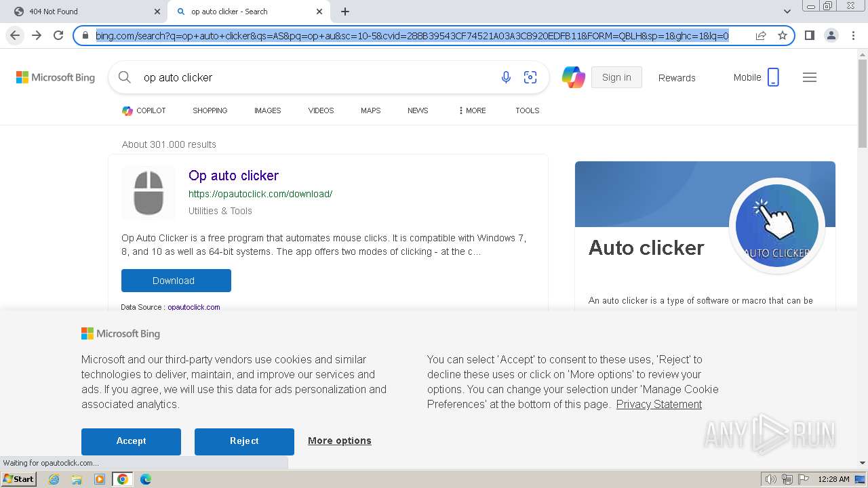This screenshot has height=488, width=868.
Task: Sign in to Bing account
Action: [616, 77]
